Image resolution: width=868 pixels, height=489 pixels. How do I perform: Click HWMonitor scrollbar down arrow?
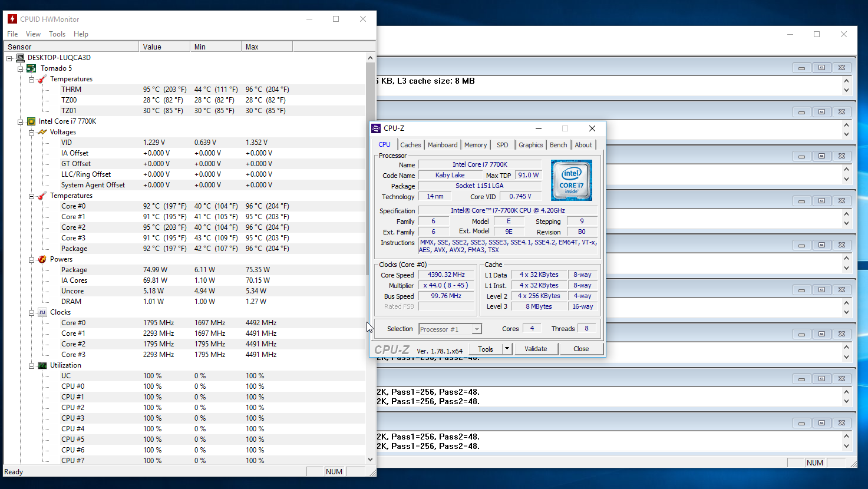tap(371, 460)
